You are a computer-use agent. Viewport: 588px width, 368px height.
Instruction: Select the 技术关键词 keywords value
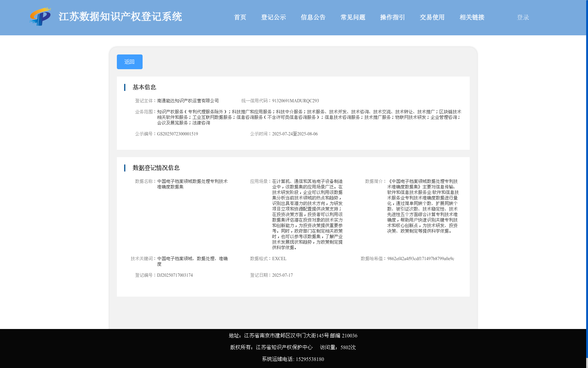pyautogui.click(x=193, y=261)
